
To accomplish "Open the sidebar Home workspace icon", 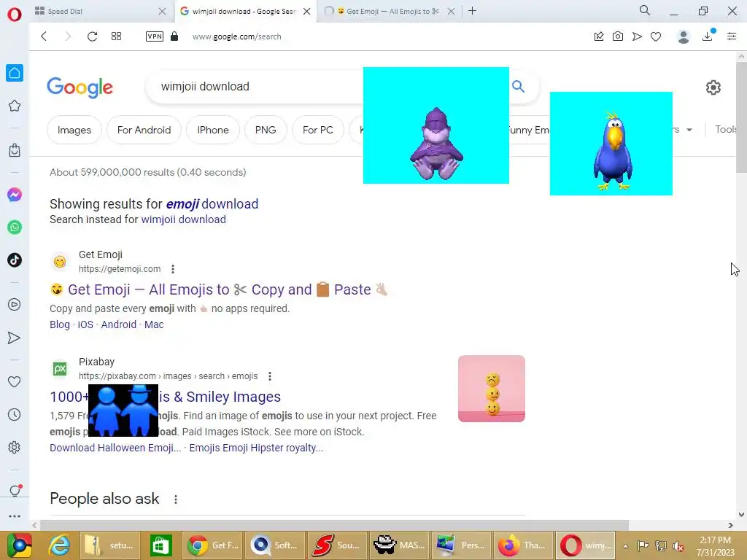I will (x=15, y=73).
